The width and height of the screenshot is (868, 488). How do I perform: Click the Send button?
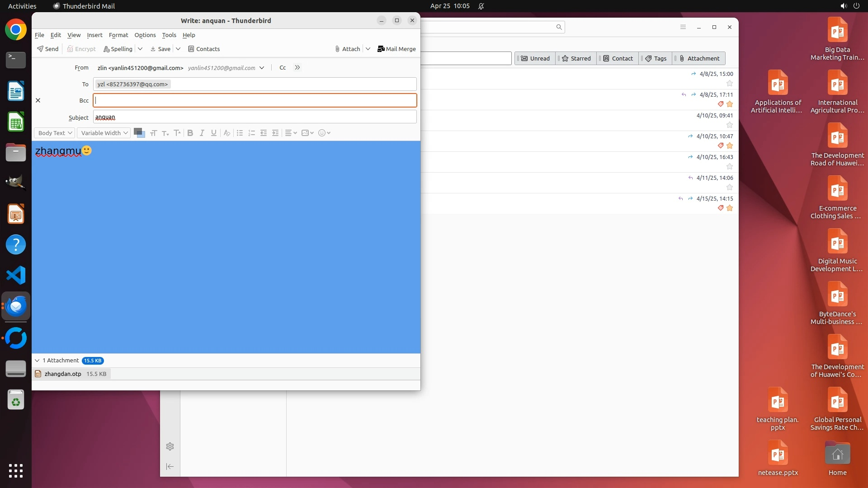coord(47,49)
